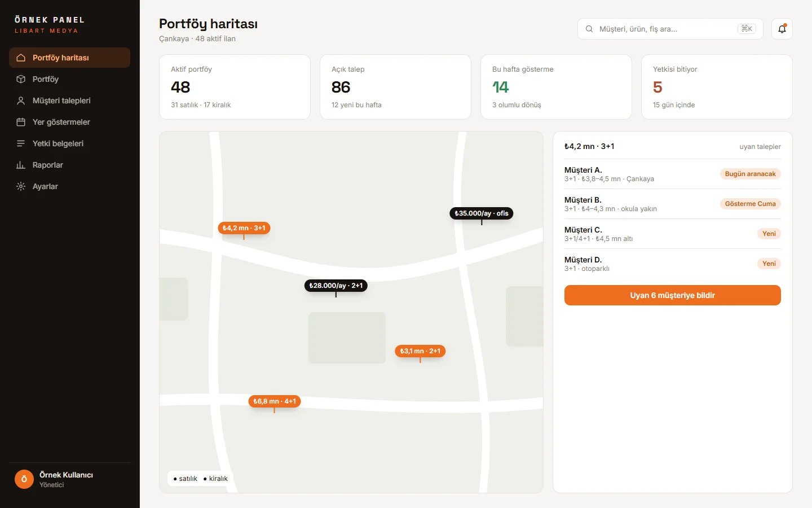Select the ₺3,1 mn · 2+1 map pin

coord(420,351)
